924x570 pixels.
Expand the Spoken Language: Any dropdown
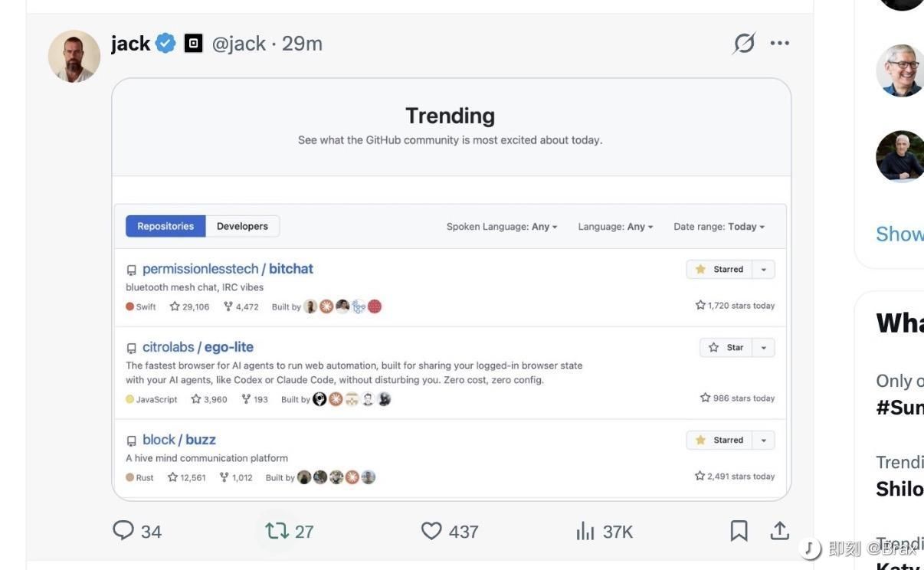(502, 227)
